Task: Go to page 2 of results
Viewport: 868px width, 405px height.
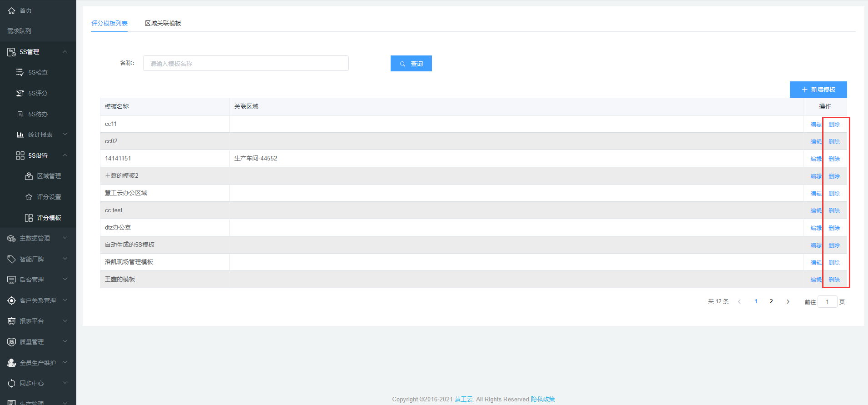Action: point(771,301)
